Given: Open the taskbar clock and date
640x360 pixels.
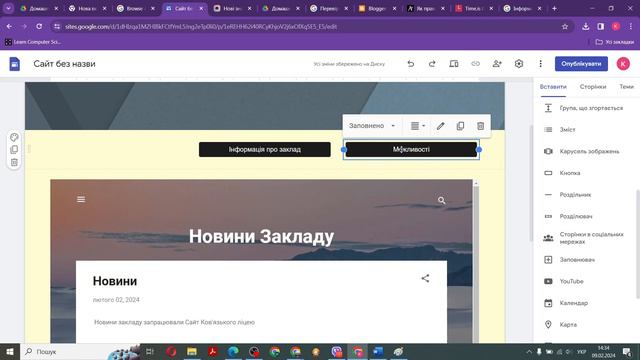Looking at the screenshot, I should [x=603, y=351].
